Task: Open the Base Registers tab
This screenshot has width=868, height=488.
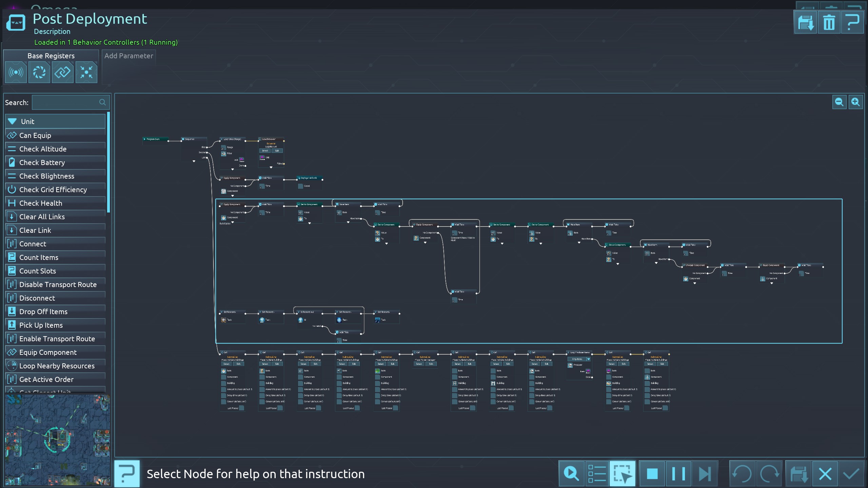Action: pyautogui.click(x=51, y=56)
